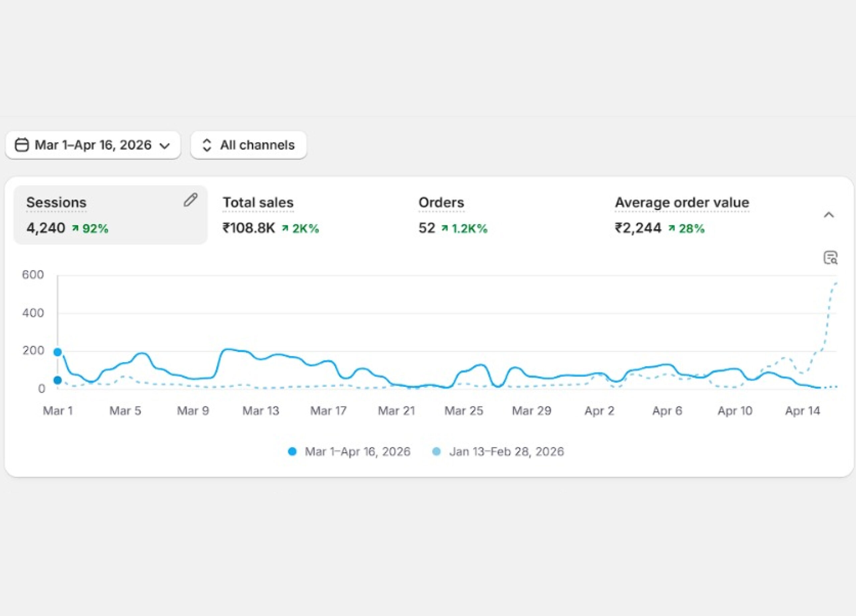The width and height of the screenshot is (856, 616).
Task: Click the report view icon above chart
Action: click(830, 258)
